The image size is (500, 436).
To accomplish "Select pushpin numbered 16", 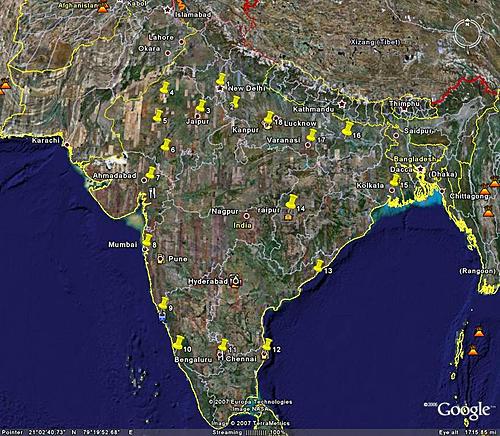I will [x=347, y=128].
